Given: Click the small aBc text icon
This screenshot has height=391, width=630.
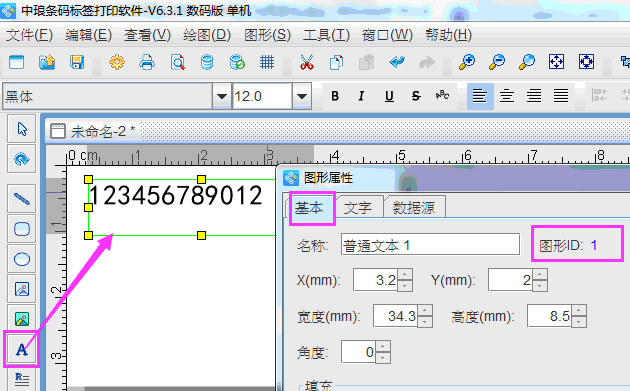Looking at the screenshot, I should pos(442,96).
